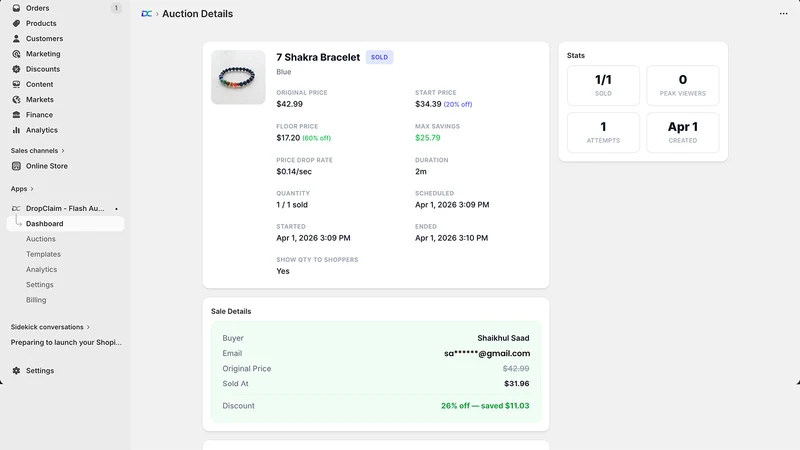Click the original price $42.99 value
The height and width of the screenshot is (450, 800).
(x=289, y=104)
